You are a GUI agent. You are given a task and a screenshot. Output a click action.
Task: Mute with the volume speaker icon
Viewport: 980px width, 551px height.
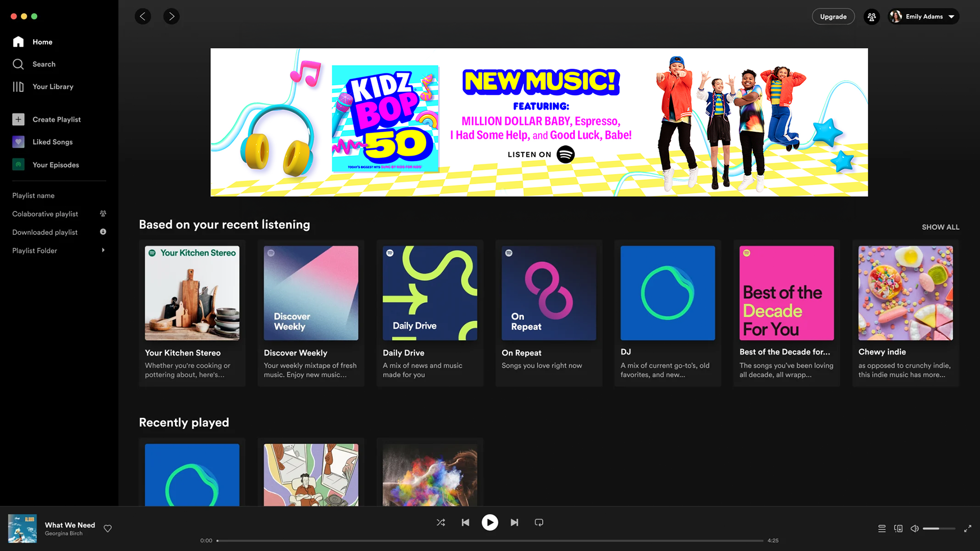[x=915, y=529]
